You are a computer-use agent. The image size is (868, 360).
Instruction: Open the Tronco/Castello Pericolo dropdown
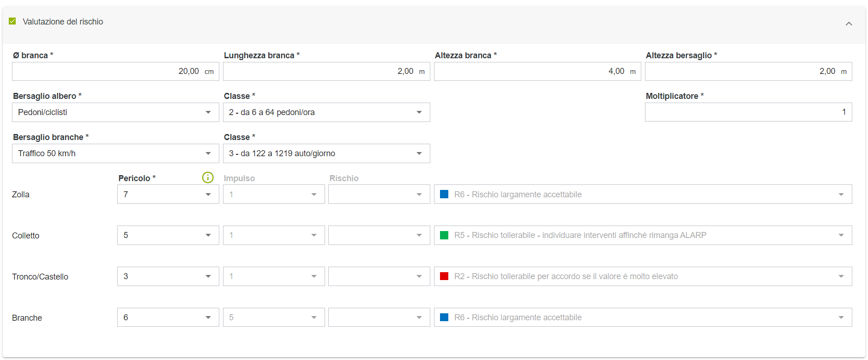[168, 276]
